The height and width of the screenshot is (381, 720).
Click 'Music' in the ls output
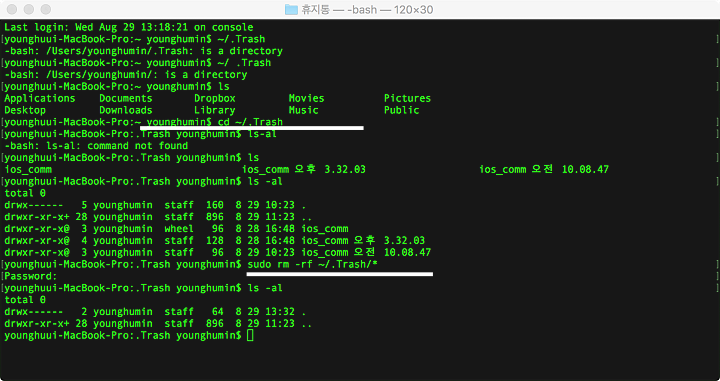pyautogui.click(x=304, y=110)
